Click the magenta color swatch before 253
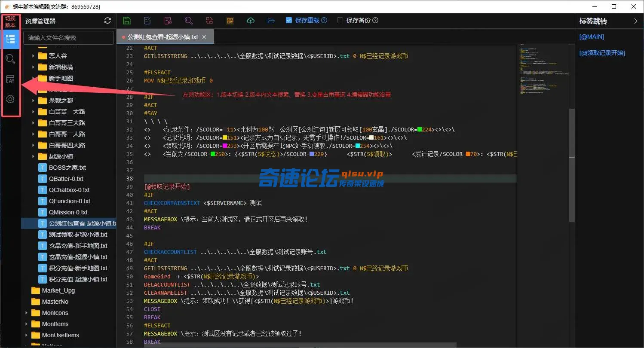 coord(225,146)
